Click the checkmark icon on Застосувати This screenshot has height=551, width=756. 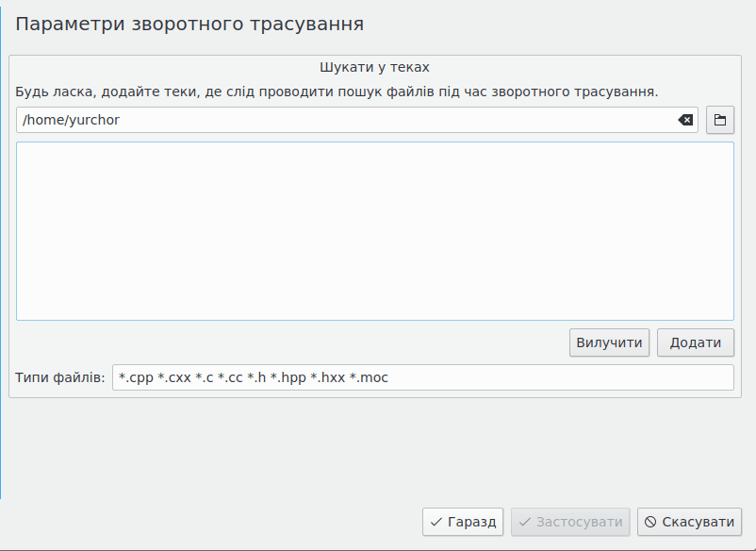point(524,522)
